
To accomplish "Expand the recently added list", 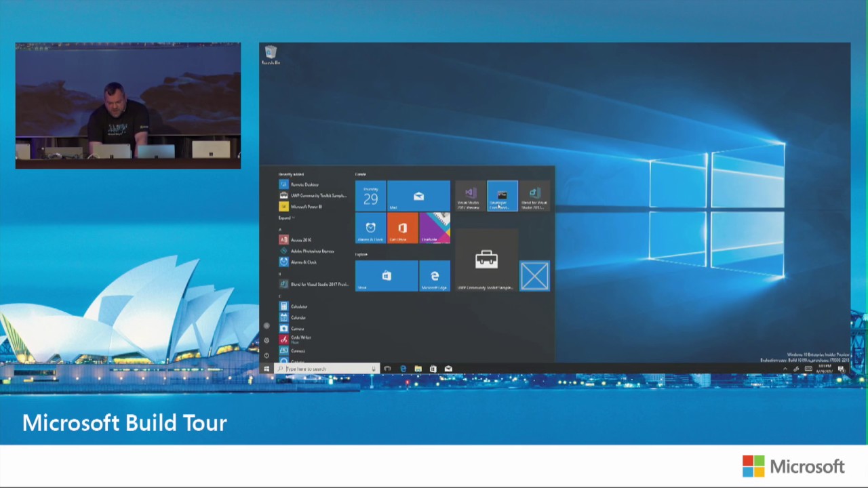I will pyautogui.click(x=285, y=218).
